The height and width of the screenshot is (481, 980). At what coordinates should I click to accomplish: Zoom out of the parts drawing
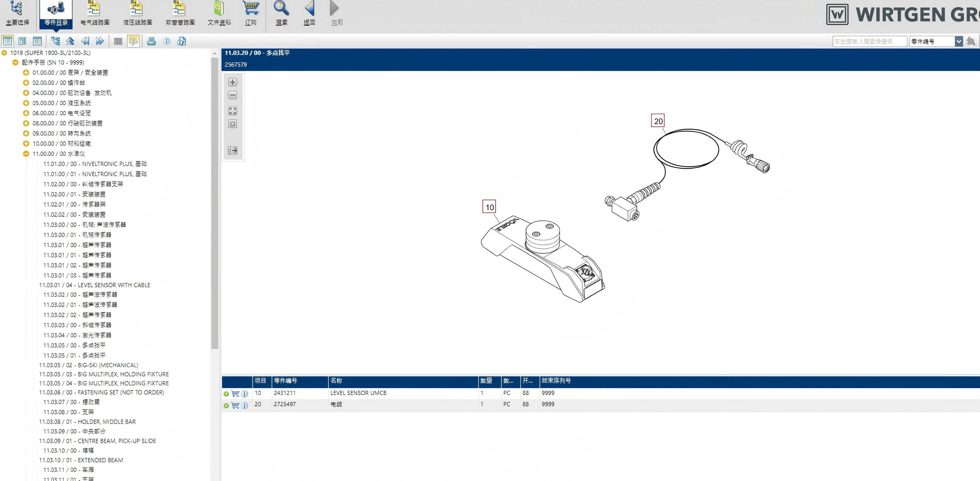[233, 95]
